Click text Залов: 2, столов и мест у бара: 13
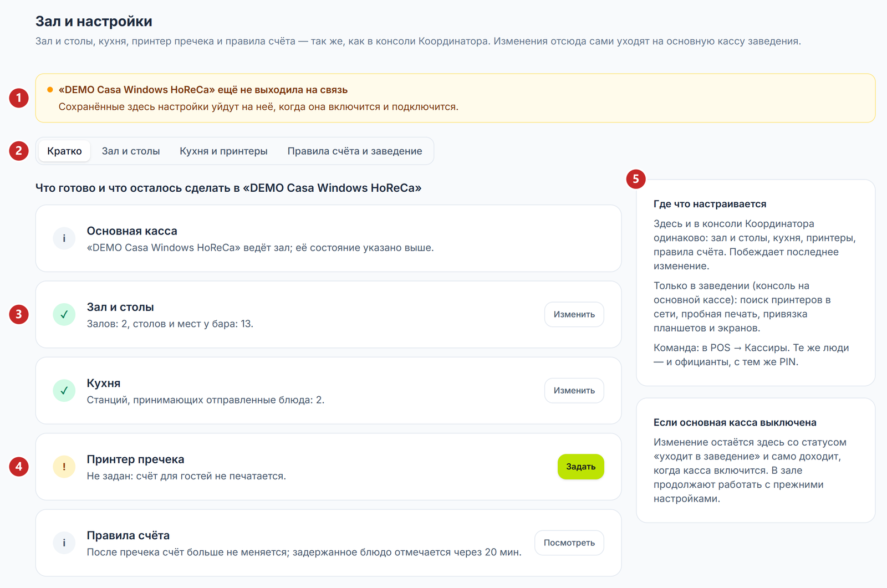The width and height of the screenshot is (887, 588). point(170,324)
